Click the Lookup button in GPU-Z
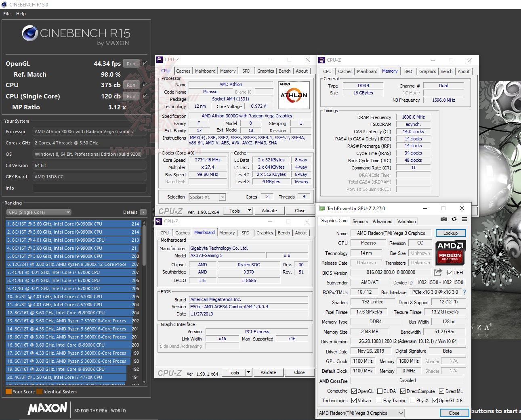The height and width of the screenshot is (420, 521). pos(450,233)
